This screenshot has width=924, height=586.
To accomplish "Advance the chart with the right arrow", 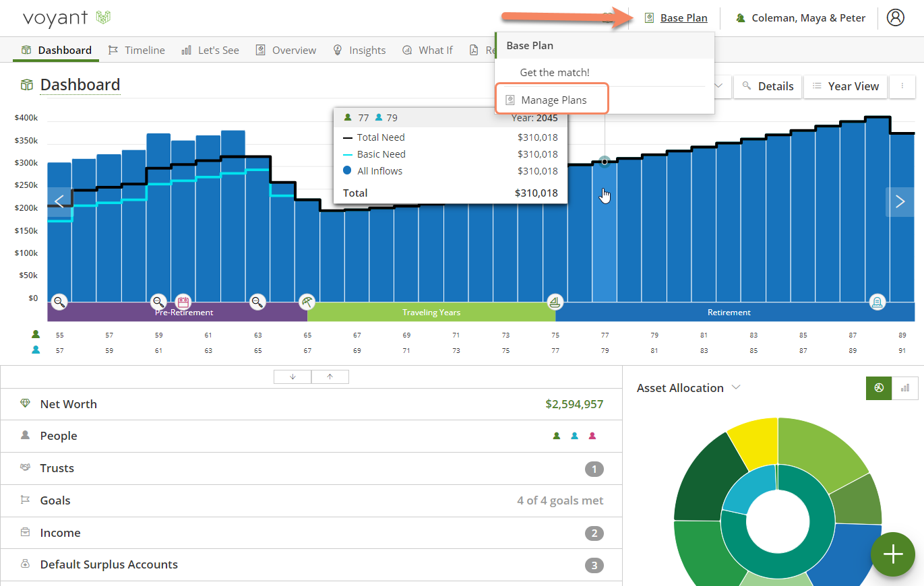I will click(900, 201).
